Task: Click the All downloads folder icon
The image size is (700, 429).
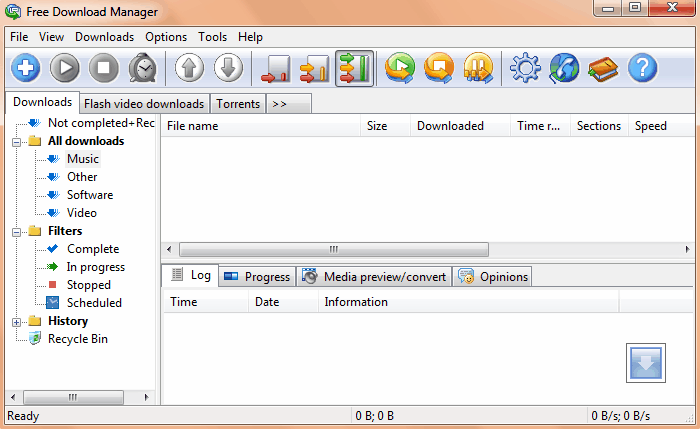Action: [35, 142]
